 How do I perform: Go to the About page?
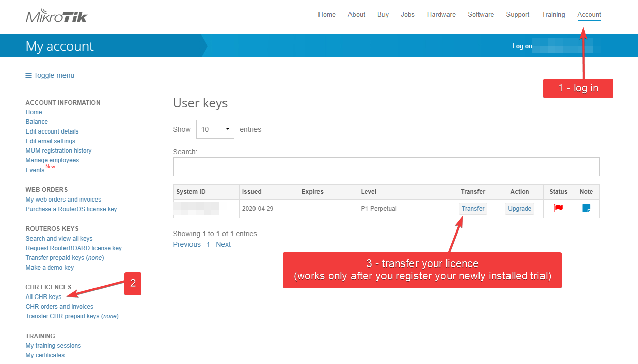click(x=357, y=15)
